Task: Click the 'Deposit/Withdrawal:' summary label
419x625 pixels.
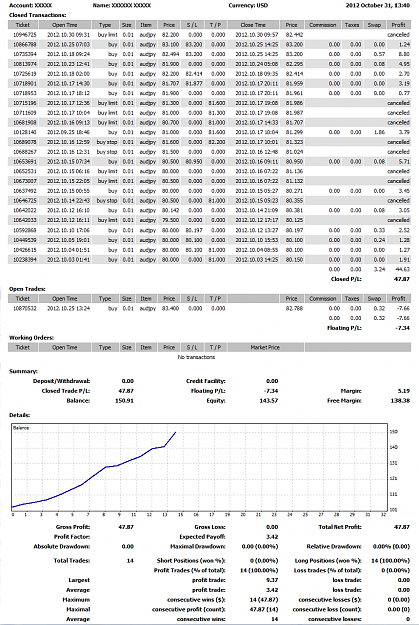Action: coord(61,381)
